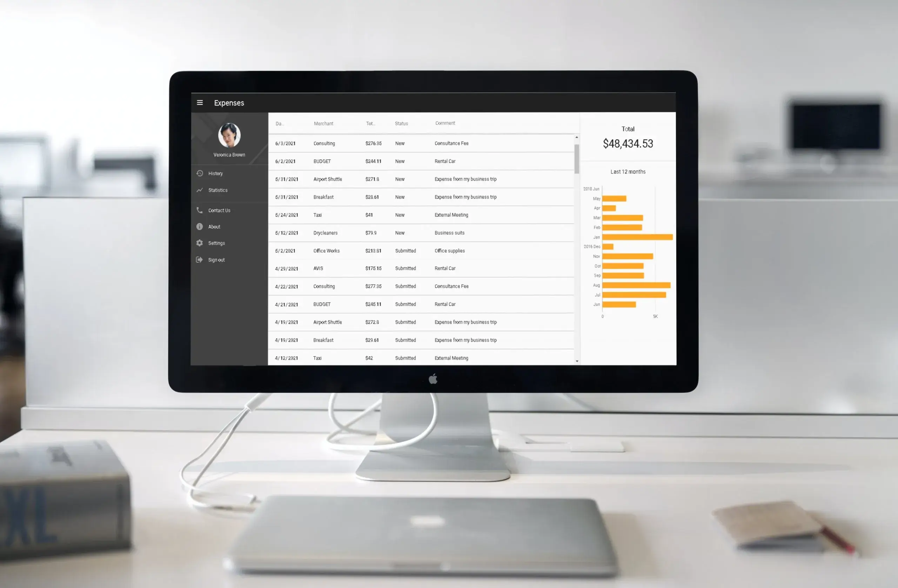This screenshot has width=898, height=588.
Task: Click the Sign out button
Action: pyautogui.click(x=217, y=260)
